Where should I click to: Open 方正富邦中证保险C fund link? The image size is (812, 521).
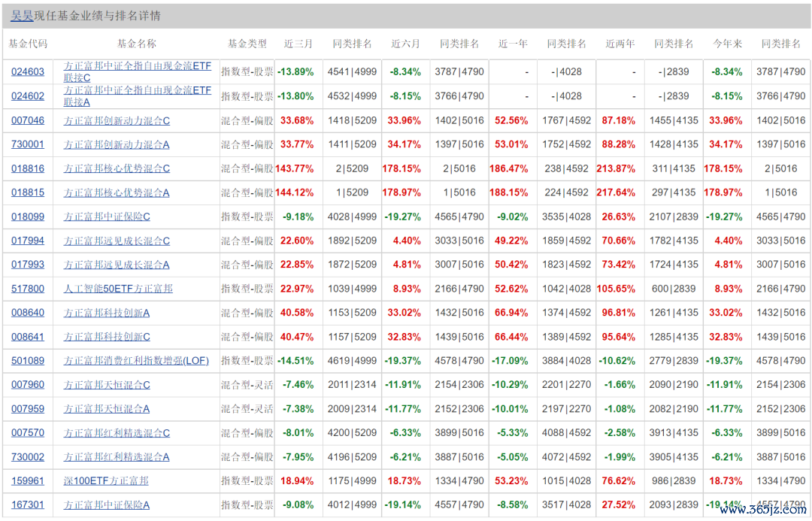pos(107,217)
